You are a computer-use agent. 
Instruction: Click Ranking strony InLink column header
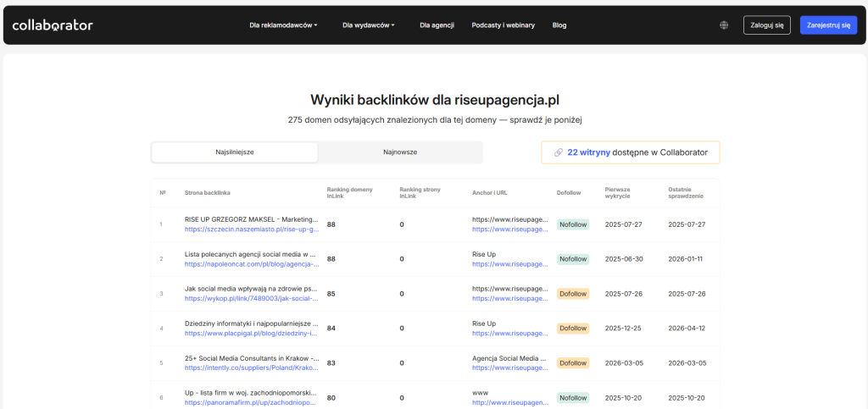[x=420, y=193]
